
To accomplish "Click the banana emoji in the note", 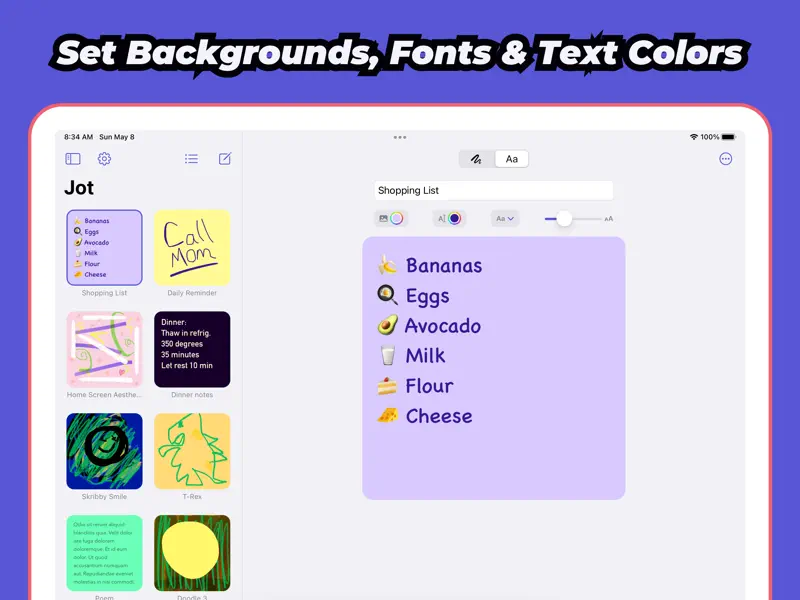I will tap(387, 265).
